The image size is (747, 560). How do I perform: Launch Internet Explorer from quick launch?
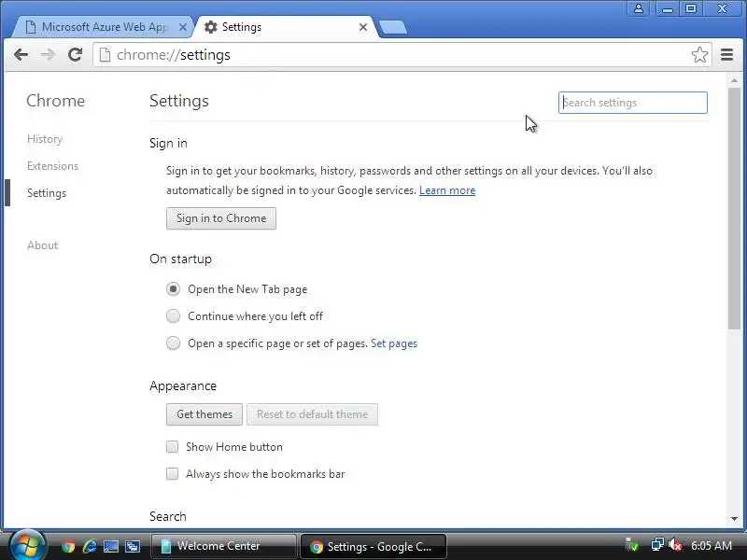pyautogui.click(x=90, y=546)
